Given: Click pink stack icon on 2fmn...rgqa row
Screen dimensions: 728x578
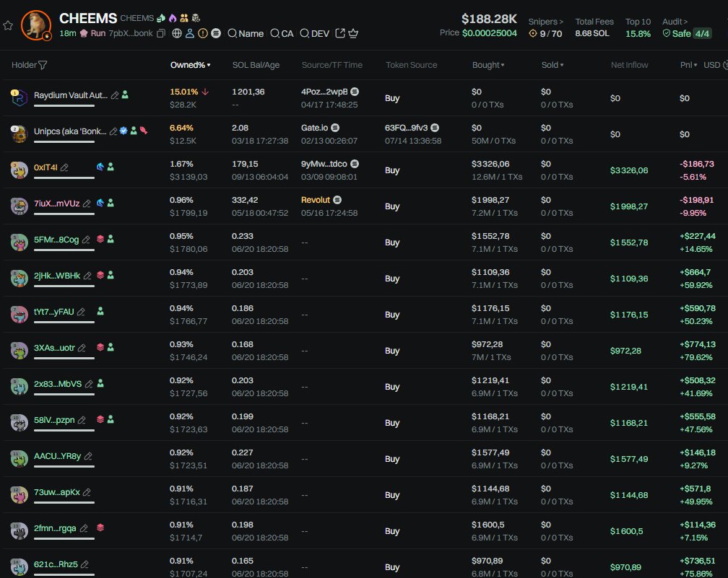Looking at the screenshot, I should 100,527.
